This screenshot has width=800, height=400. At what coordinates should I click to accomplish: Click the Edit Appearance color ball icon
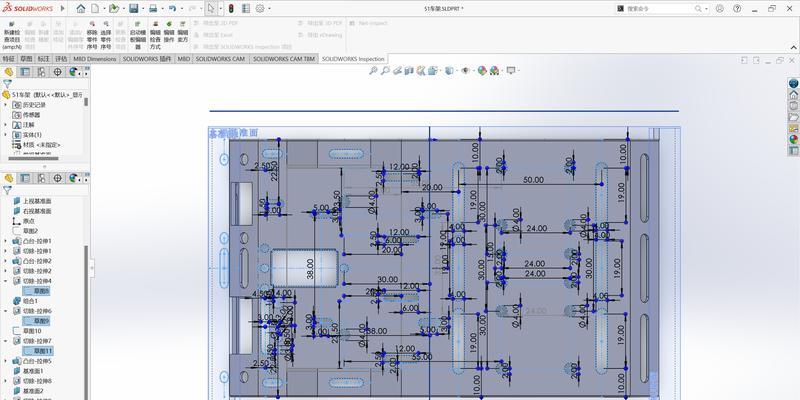coord(482,71)
